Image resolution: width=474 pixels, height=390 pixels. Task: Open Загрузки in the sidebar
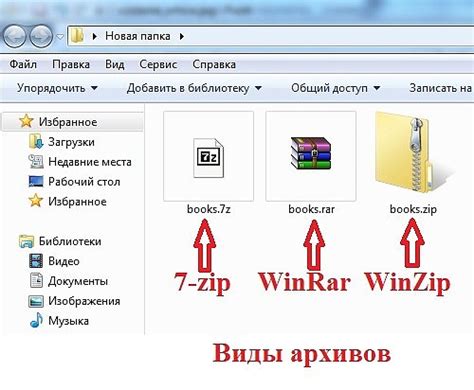tap(71, 142)
